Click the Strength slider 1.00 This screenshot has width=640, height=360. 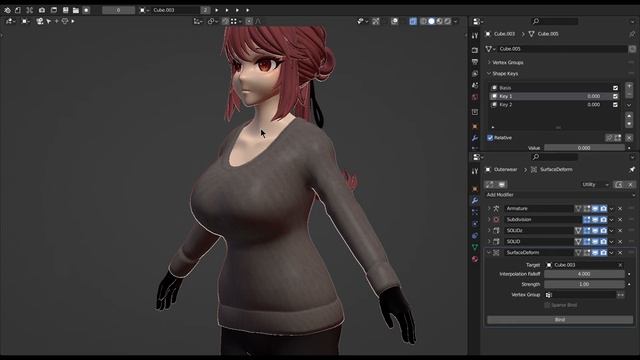click(x=584, y=284)
